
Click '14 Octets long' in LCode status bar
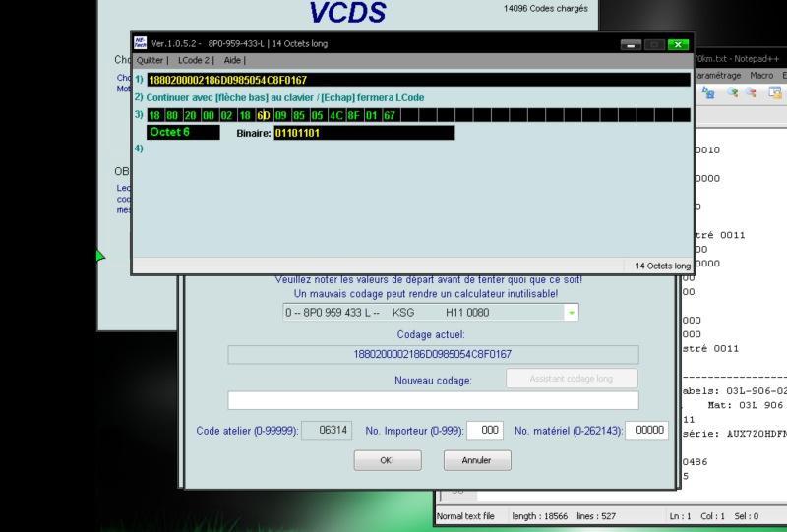(x=662, y=266)
